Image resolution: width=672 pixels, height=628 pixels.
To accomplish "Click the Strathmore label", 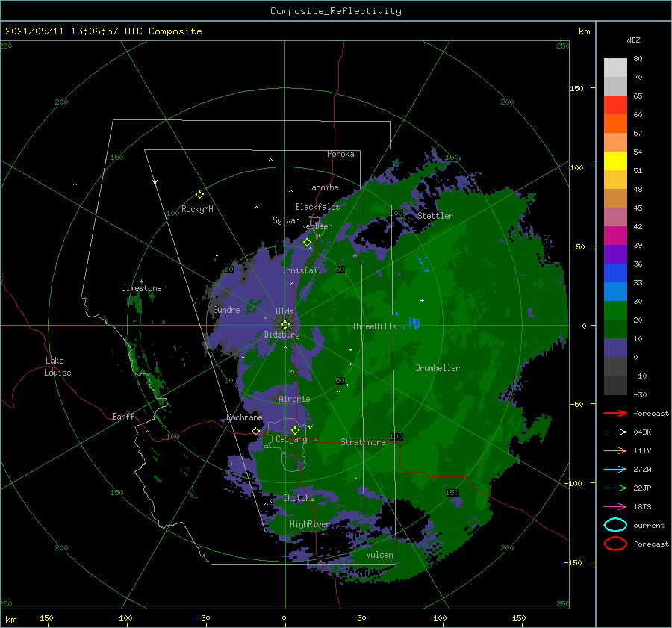I will [363, 442].
